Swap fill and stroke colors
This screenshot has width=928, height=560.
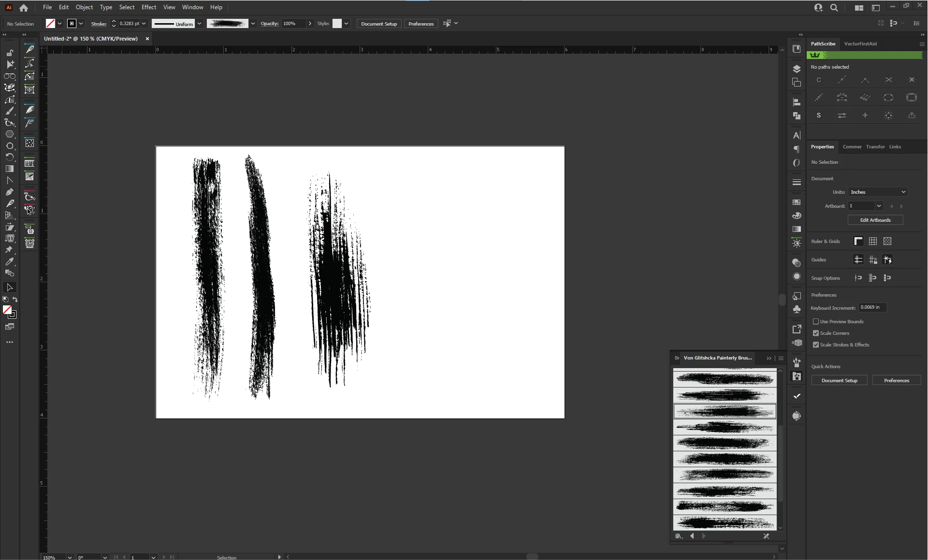coord(15,300)
